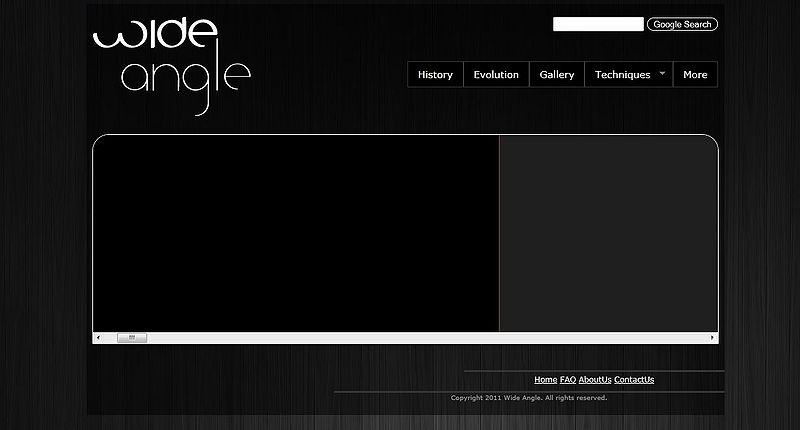Click the gray right side panel
Viewport: 800px width, 430px height.
tap(608, 232)
